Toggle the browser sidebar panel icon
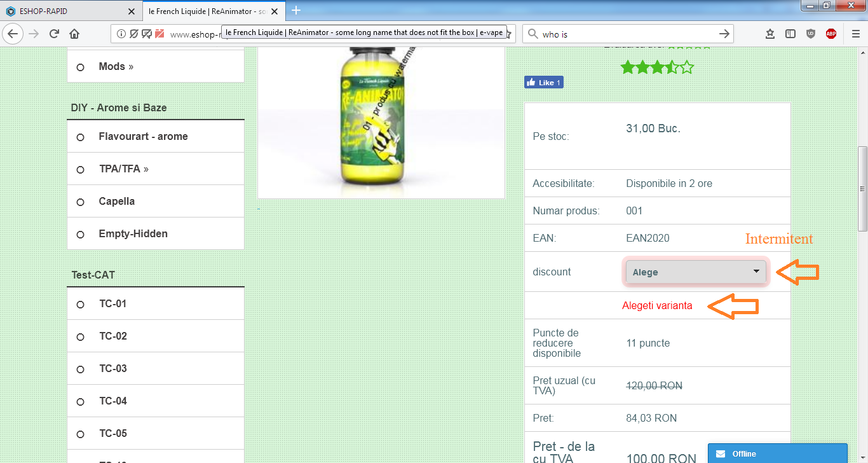 click(790, 34)
